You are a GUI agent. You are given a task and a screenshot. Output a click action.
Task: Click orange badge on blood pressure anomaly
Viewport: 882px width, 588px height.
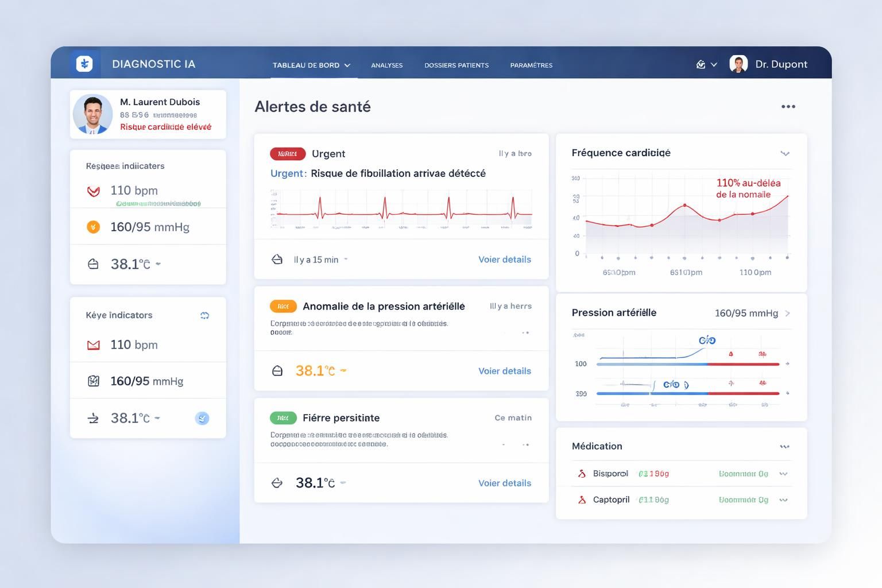point(283,306)
